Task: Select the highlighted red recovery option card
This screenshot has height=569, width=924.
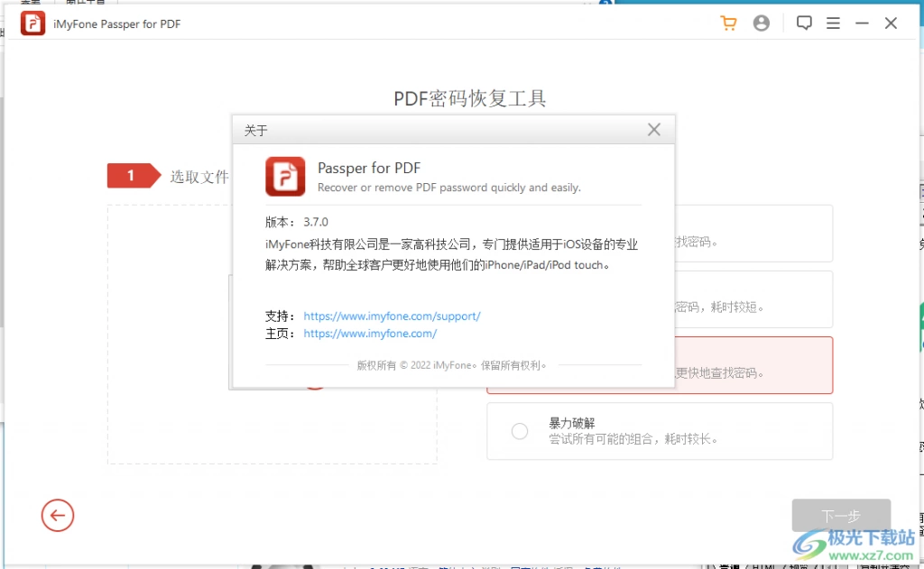Action: click(x=753, y=365)
